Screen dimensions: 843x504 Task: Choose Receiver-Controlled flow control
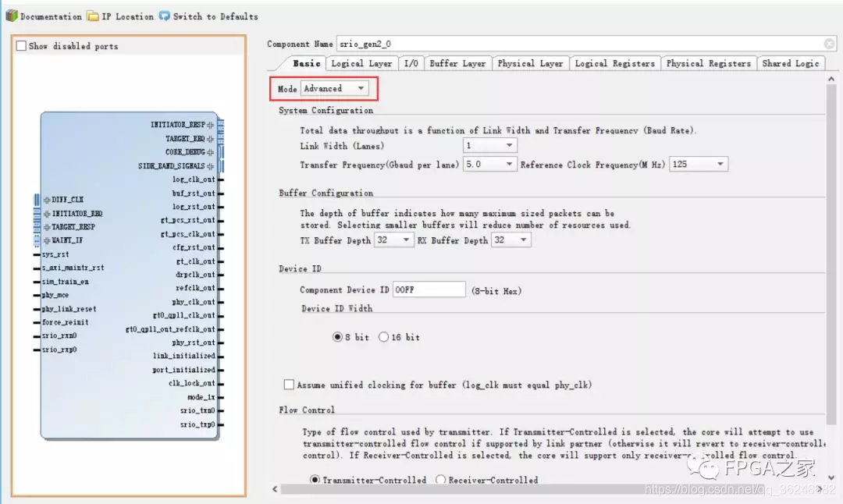click(x=441, y=479)
